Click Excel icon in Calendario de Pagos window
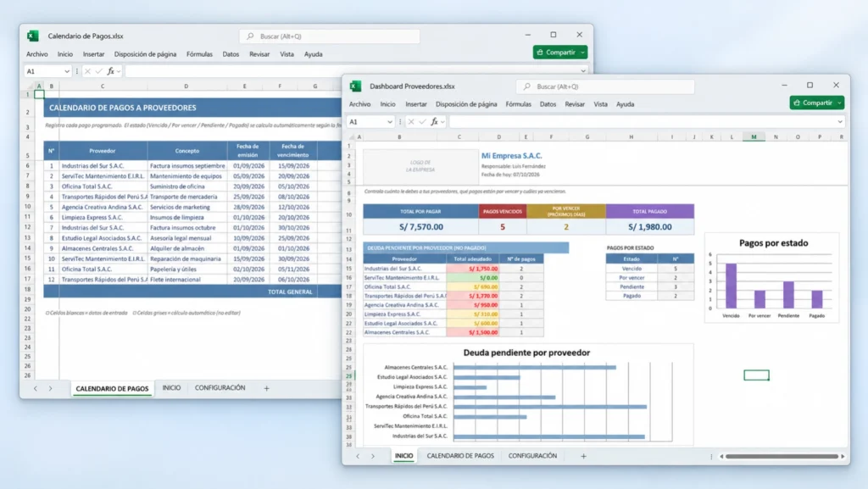This screenshot has height=489, width=868. 33,36
